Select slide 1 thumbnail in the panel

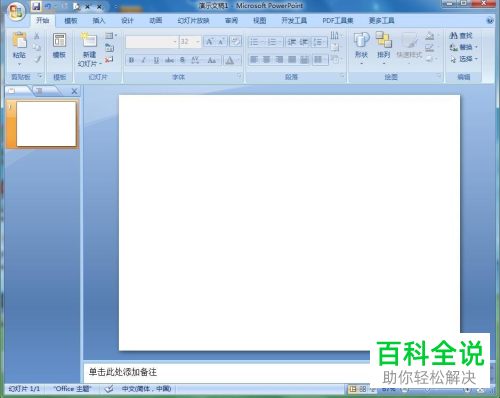(x=46, y=124)
